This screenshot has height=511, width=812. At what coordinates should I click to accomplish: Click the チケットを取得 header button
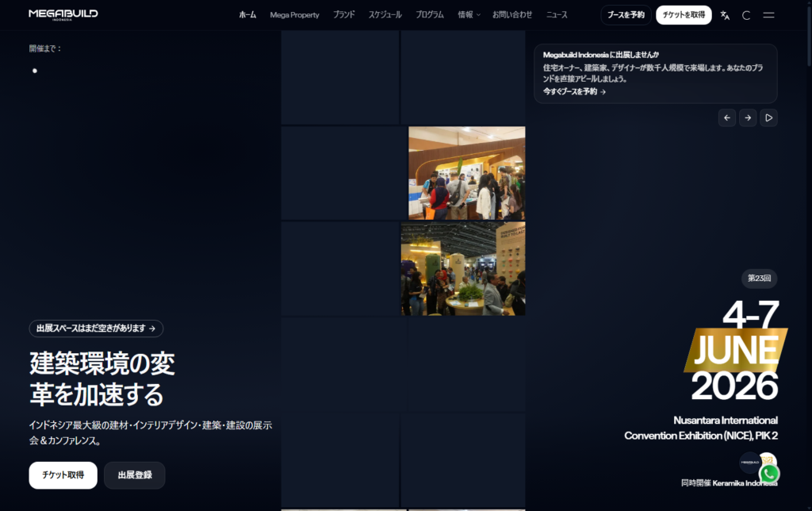point(683,14)
